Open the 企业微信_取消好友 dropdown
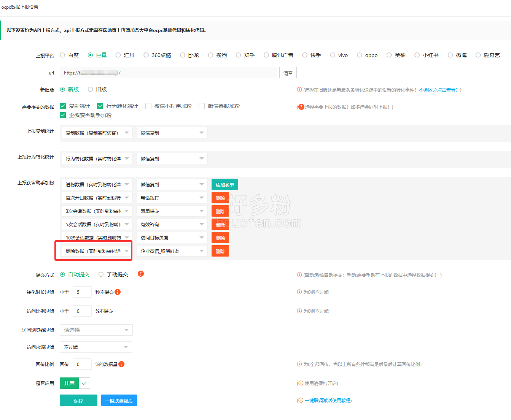Screen dimensions: 511x420 [x=172, y=251]
